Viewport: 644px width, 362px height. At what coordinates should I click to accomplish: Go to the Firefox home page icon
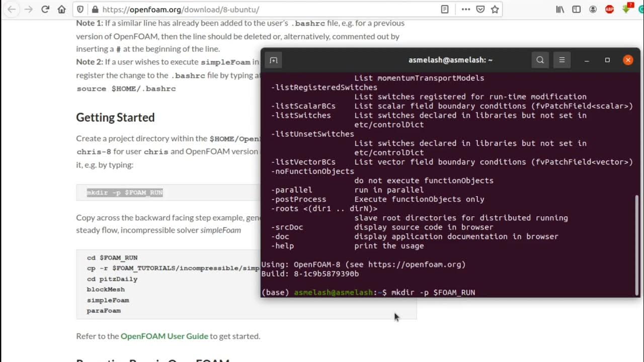click(61, 9)
